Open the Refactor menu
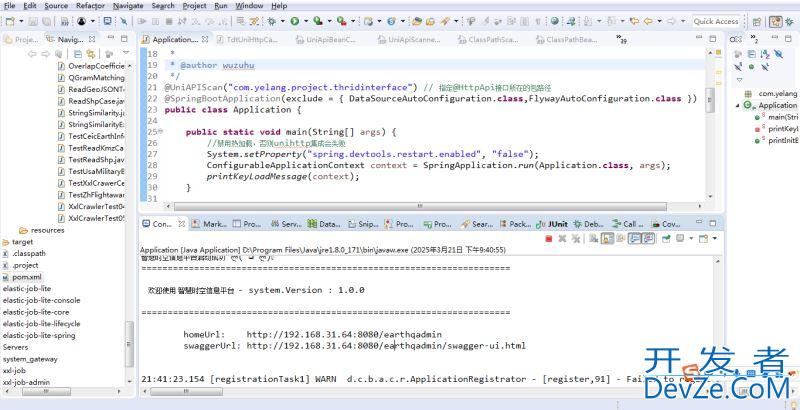 coord(90,6)
